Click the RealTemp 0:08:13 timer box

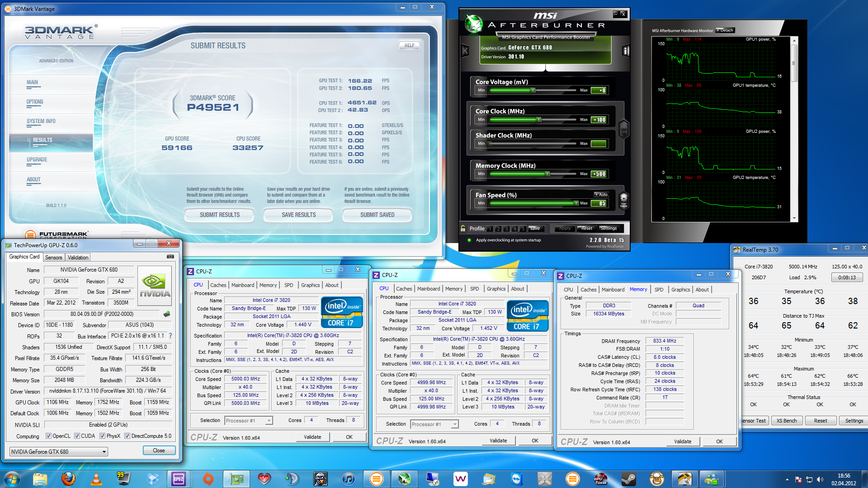[847, 277]
